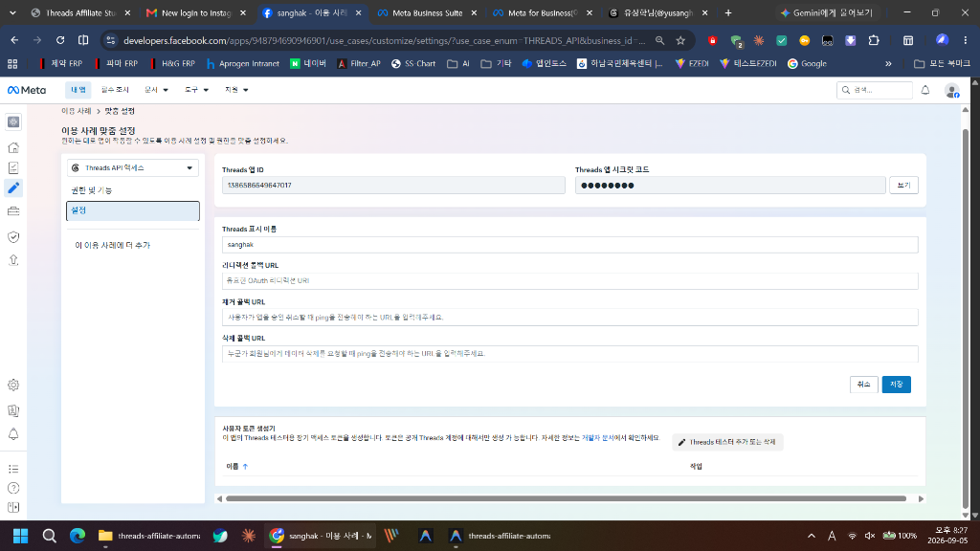
Task: Select 권한 및 기능 in side panel
Action: coord(91,190)
